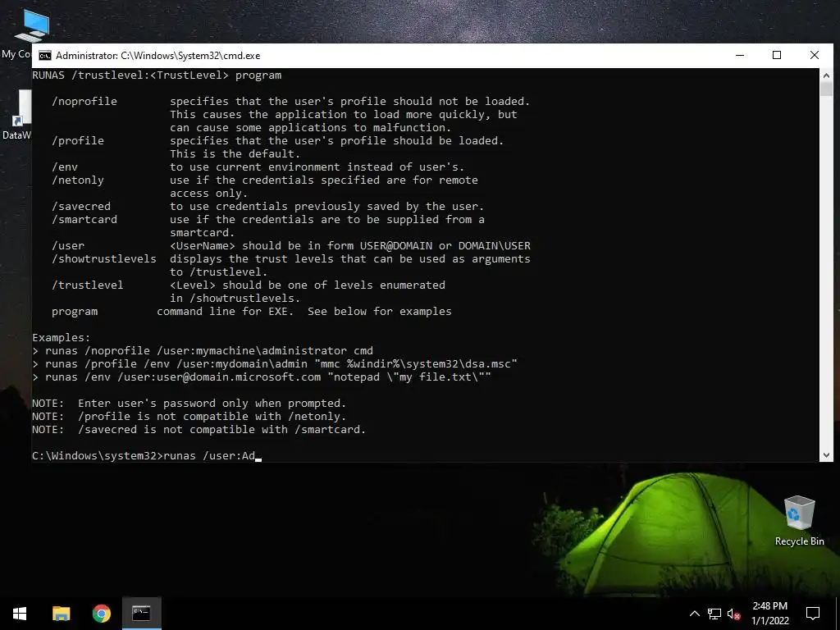Click the 'access only.' line
Image resolution: width=840 pixels, height=630 pixels.
coord(209,194)
